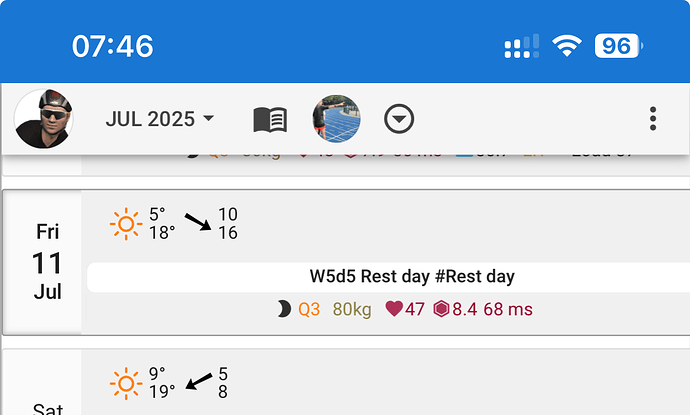Tap the sun weather icon for Friday
This screenshot has height=415, width=690.
point(126,223)
